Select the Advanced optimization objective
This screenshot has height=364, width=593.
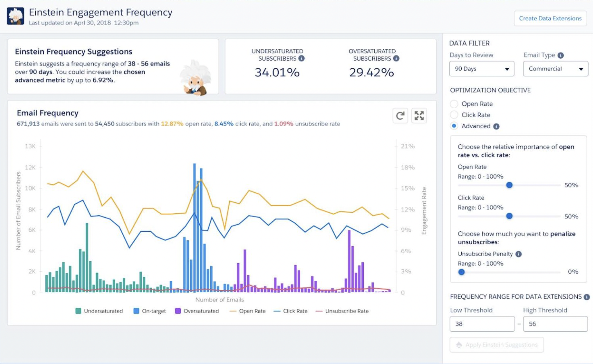pos(454,126)
